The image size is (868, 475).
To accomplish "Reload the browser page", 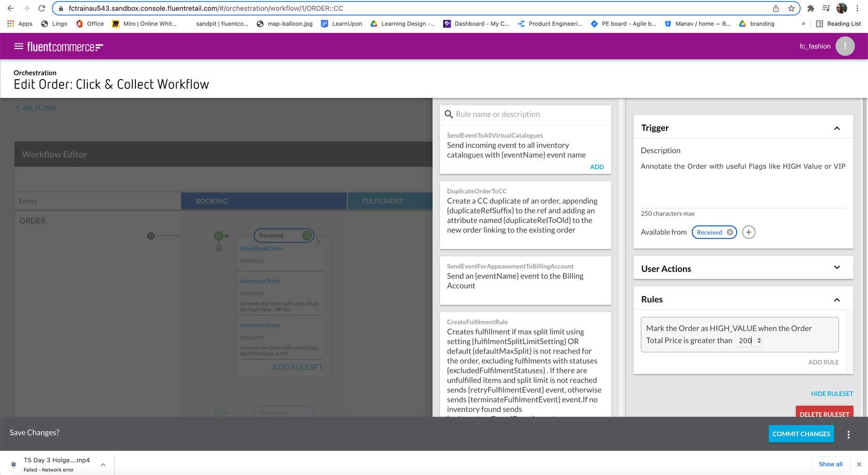I will (42, 8).
